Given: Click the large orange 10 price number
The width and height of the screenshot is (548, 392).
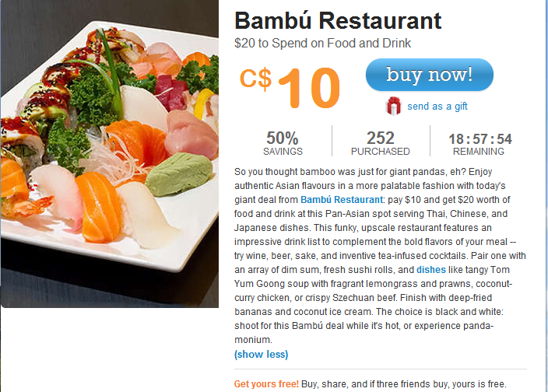Looking at the screenshot, I should (x=309, y=88).
